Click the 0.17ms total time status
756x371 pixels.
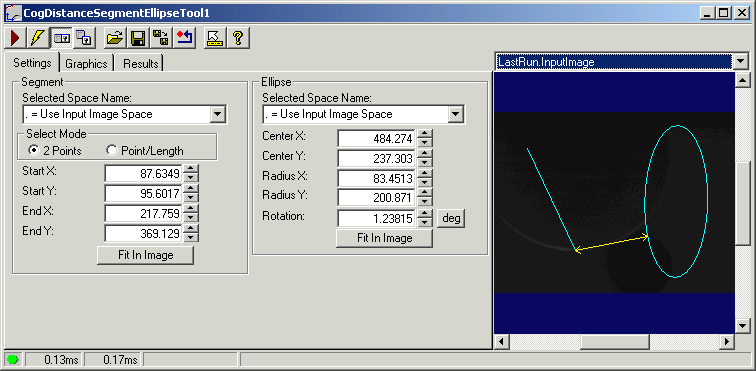113,359
